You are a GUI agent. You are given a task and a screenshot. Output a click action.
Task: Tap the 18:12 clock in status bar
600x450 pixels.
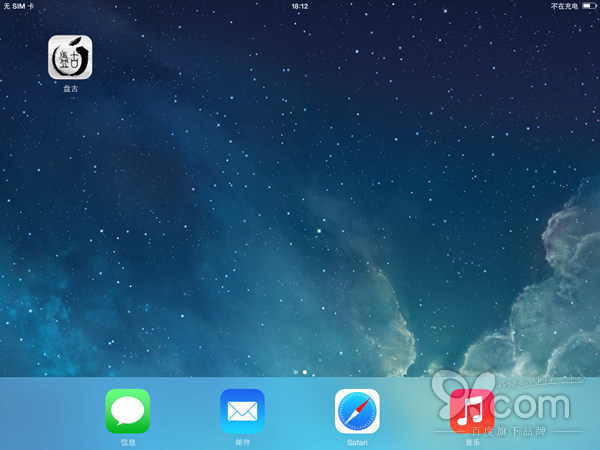point(300,7)
